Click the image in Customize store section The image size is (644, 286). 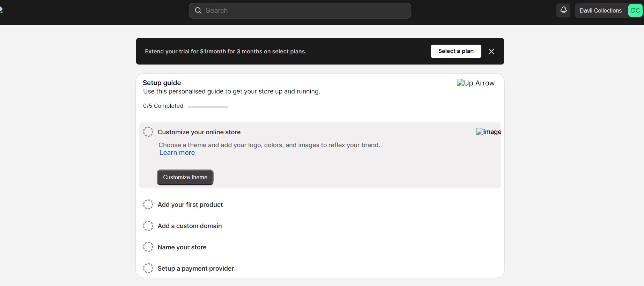coord(488,132)
